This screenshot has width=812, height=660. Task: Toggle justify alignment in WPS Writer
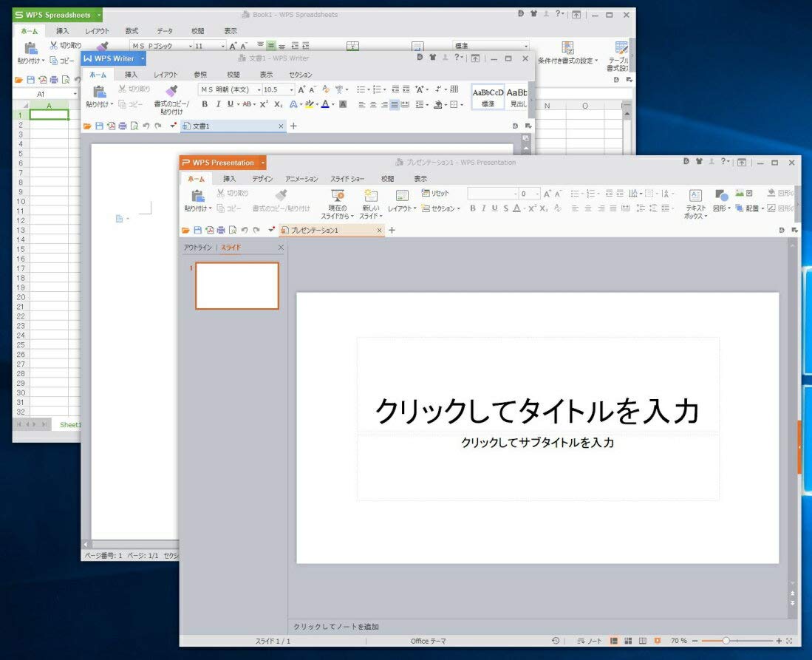point(395,105)
